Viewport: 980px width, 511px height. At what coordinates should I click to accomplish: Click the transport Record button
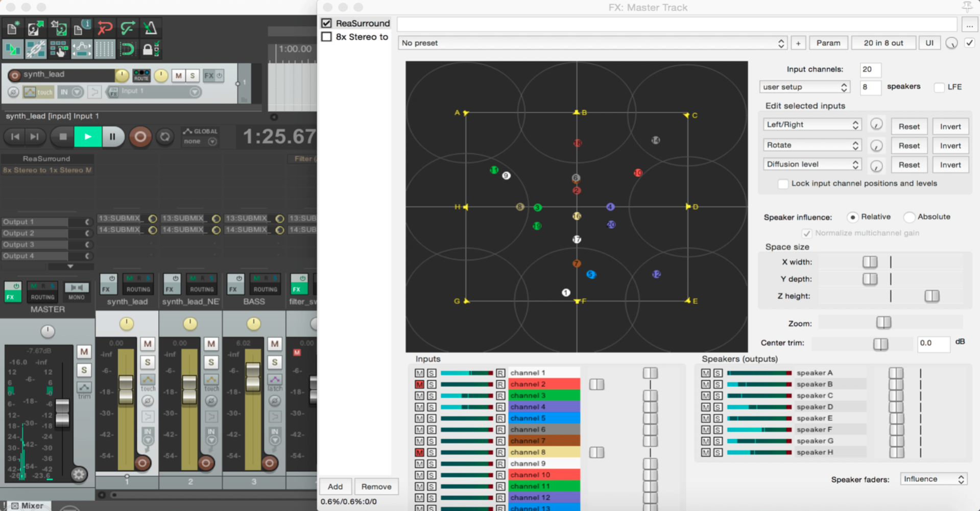(140, 137)
